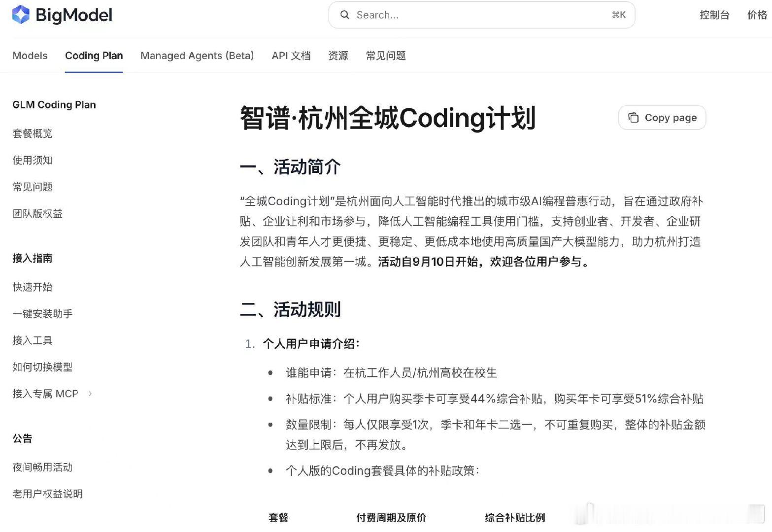This screenshot has width=772, height=532.
Task: Click the 套餐 table column header
Action: tap(278, 518)
